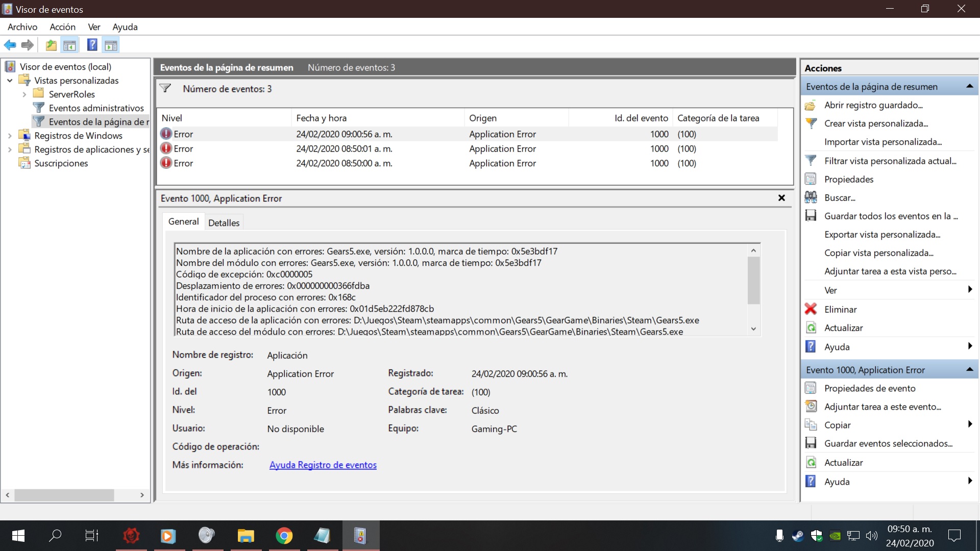Click the tree pane horizontal scrollbar

[x=64, y=495]
